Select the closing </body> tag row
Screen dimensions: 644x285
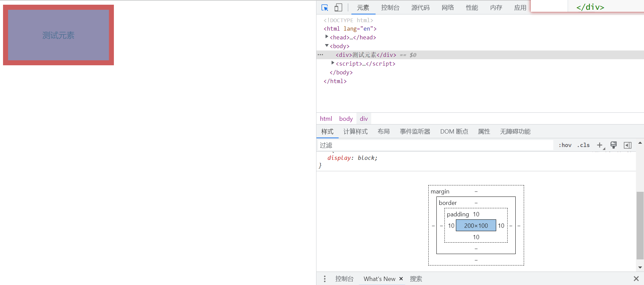pyautogui.click(x=341, y=72)
